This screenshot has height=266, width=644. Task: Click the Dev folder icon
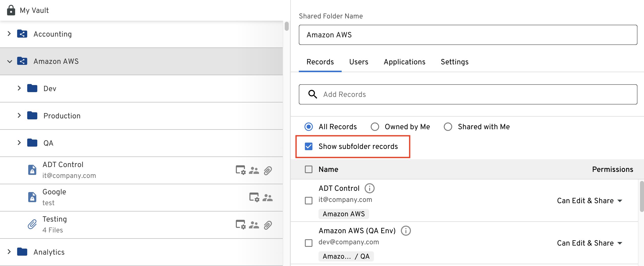32,88
